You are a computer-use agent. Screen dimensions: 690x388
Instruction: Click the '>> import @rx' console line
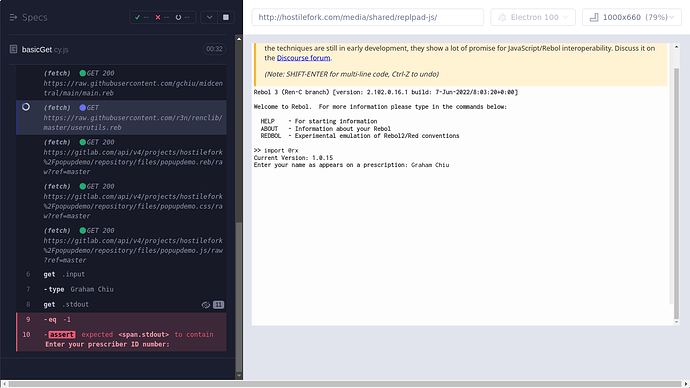tap(276, 150)
